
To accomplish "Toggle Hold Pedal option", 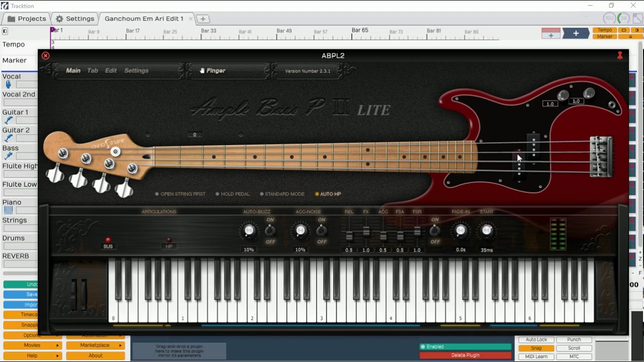I will coord(233,194).
